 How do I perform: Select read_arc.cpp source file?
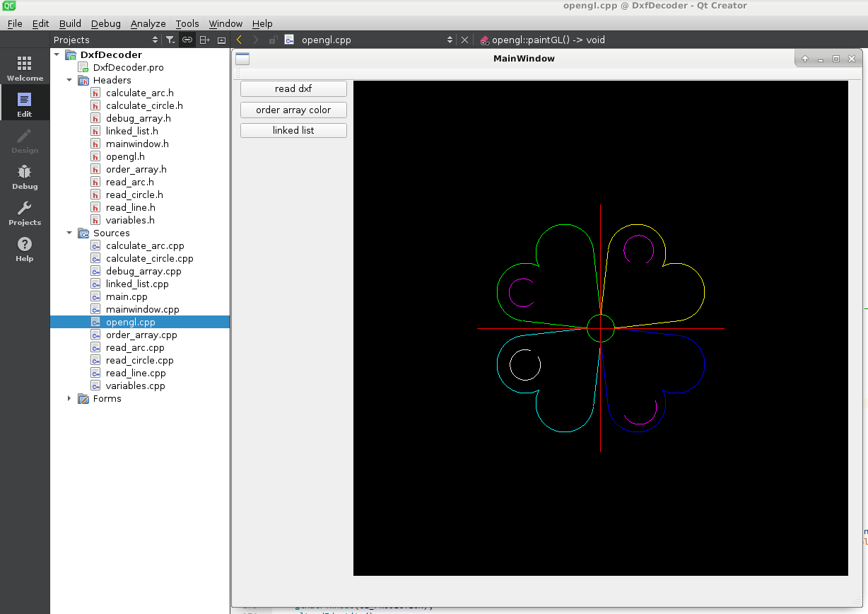coord(135,347)
